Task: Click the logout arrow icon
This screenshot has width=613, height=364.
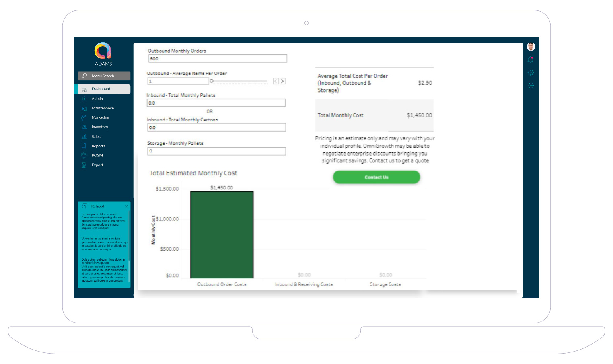Action: [531, 86]
